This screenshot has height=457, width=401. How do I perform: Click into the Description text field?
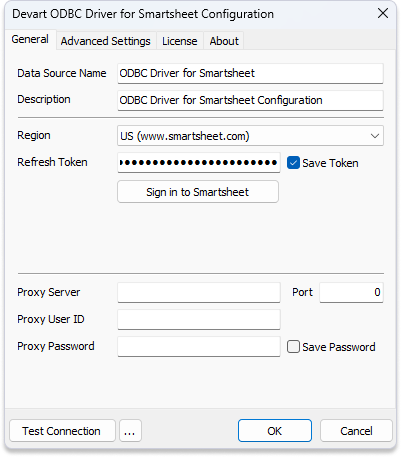tap(250, 100)
